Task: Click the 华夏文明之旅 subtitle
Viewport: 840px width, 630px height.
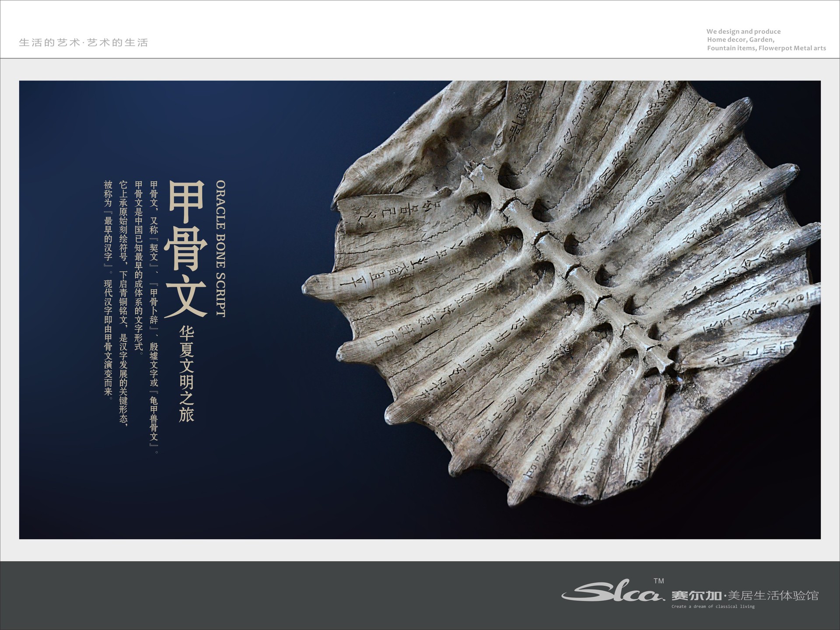Action: [186, 373]
